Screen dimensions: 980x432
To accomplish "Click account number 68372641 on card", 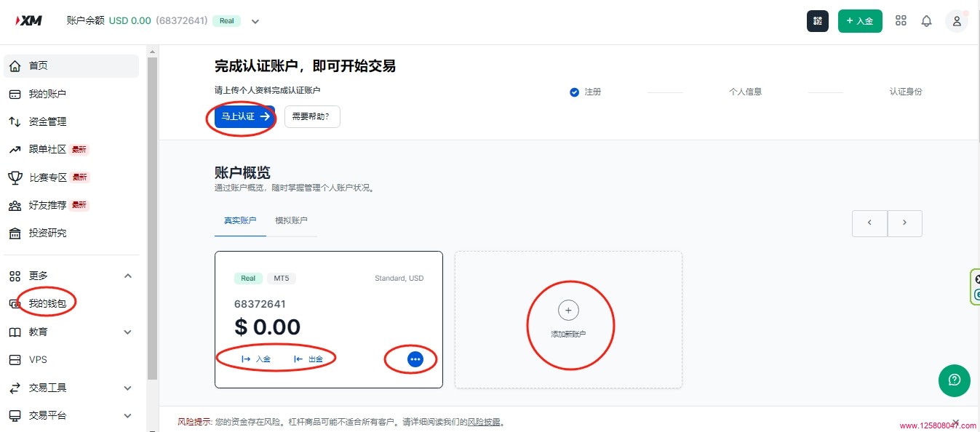I will [260, 304].
